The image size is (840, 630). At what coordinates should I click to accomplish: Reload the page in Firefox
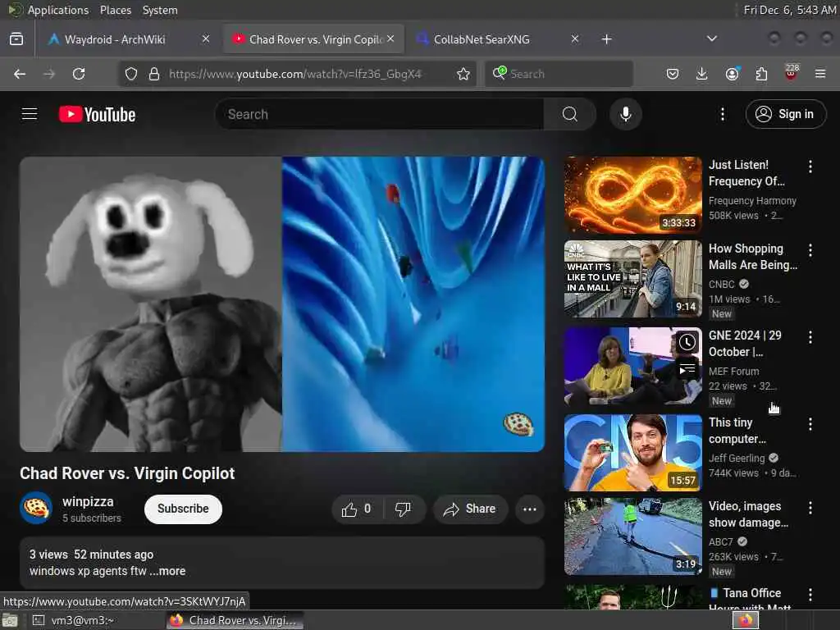[x=79, y=74]
